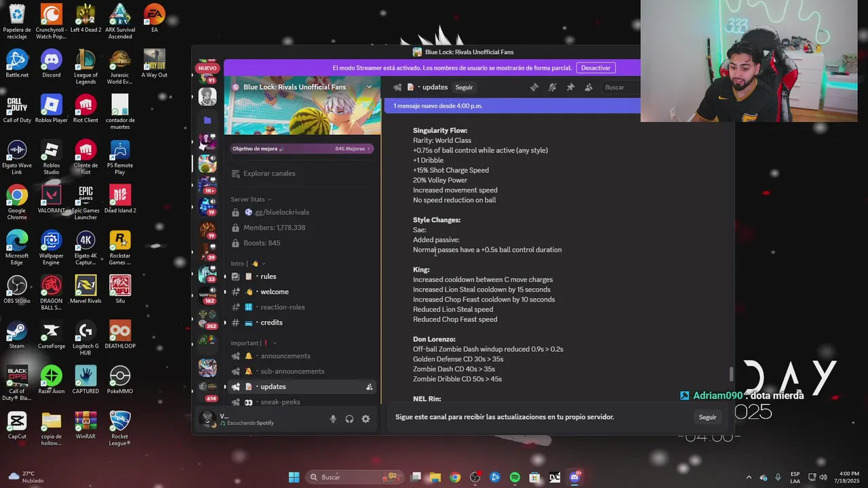This screenshot has height=488, width=868.
Task: Open Windows Start menu
Action: (x=294, y=477)
